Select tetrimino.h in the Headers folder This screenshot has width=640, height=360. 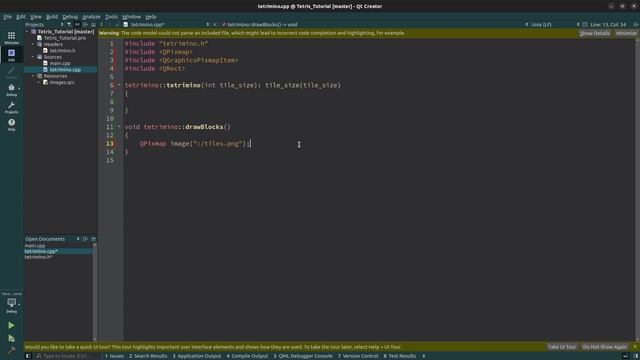pyautogui.click(x=62, y=51)
